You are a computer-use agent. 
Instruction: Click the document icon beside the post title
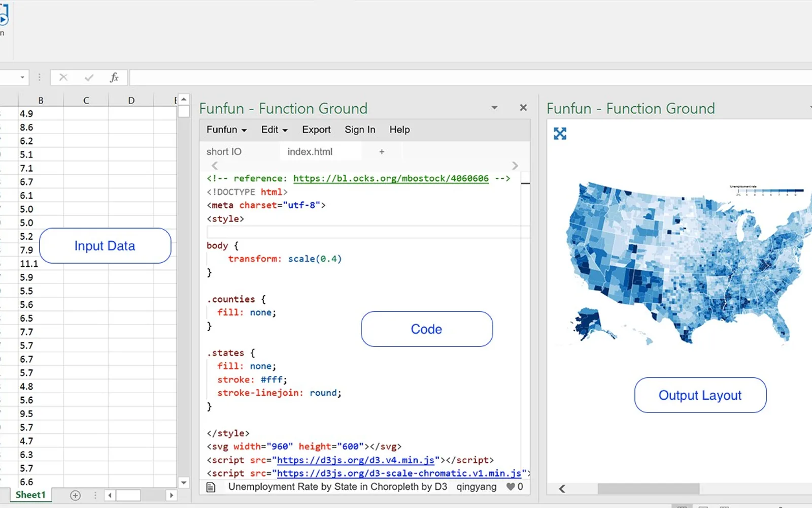[x=211, y=487]
